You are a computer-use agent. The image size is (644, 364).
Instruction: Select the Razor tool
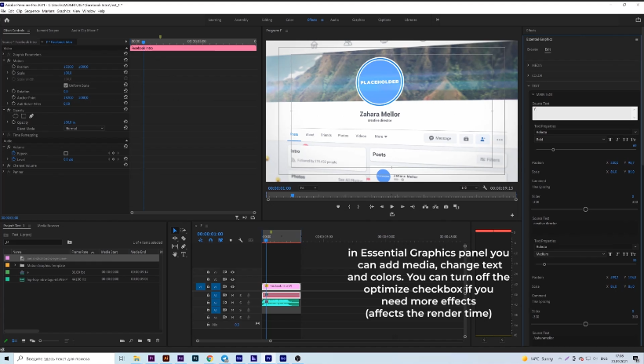(x=184, y=238)
